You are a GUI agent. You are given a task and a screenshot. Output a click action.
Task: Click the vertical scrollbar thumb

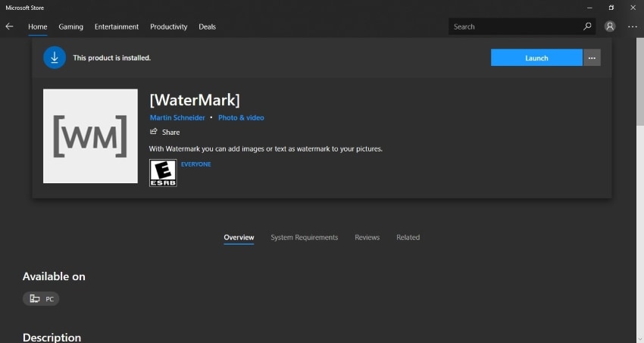pyautogui.click(x=640, y=82)
